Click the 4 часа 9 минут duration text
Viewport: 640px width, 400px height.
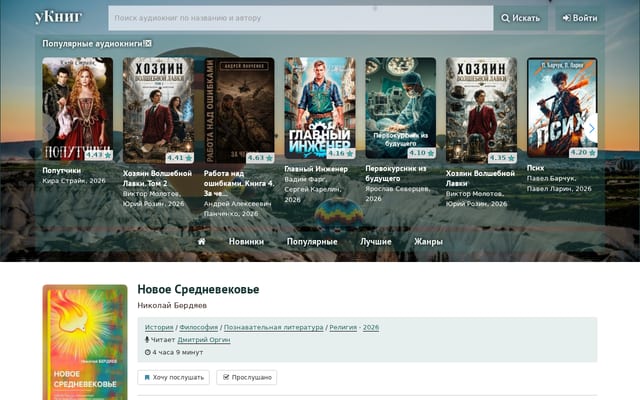click(178, 352)
